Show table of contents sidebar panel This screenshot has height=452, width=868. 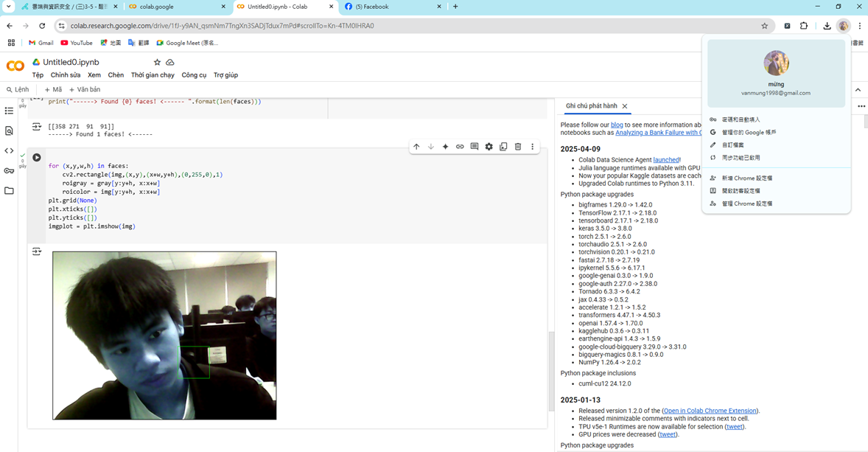9,111
